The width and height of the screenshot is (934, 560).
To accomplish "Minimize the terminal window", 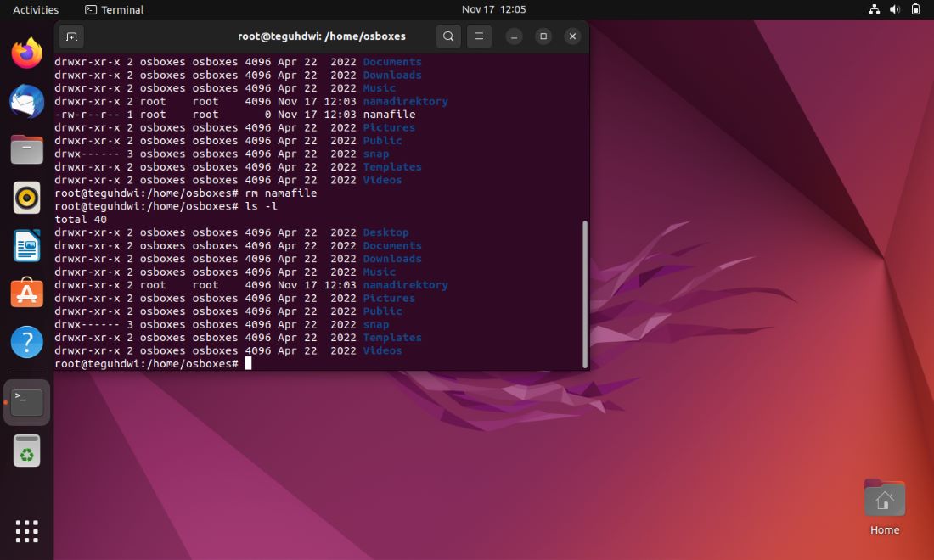I will click(514, 36).
